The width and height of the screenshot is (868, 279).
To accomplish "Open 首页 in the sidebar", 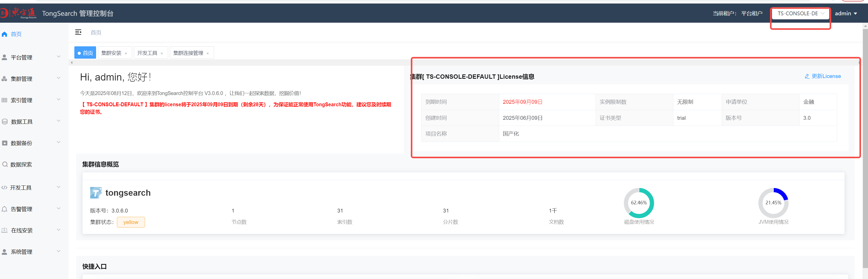I will pyautogui.click(x=16, y=34).
